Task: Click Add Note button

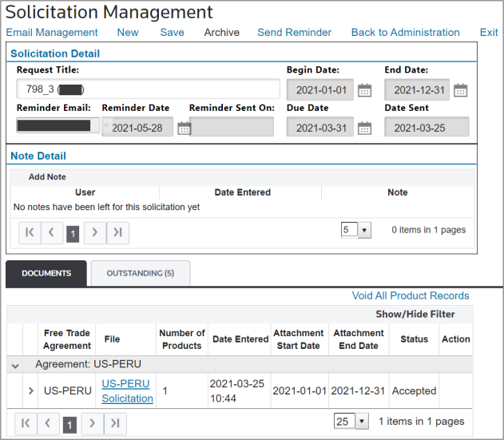Action: click(x=47, y=176)
